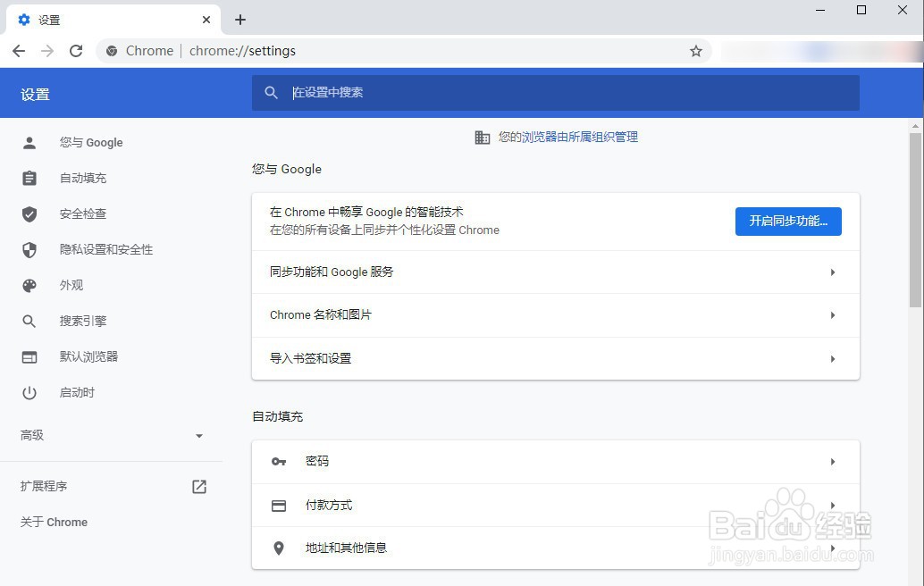Click the scrollbar up arrow

pos(915,125)
